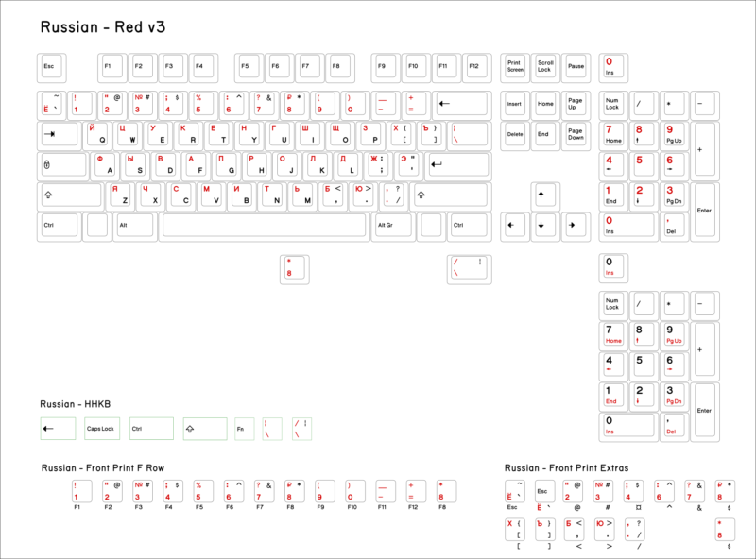Click the HHKB Fn key
This screenshot has width=756, height=559.
[x=245, y=429]
